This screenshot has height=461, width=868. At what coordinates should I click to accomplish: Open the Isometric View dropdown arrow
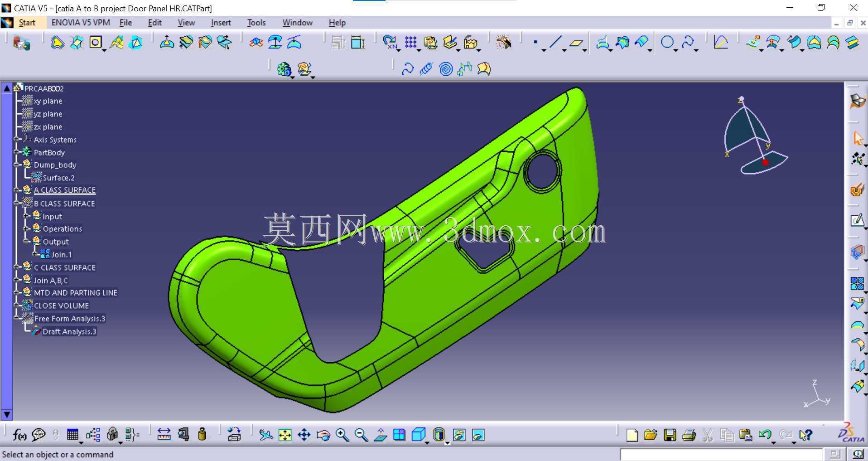[427, 443]
